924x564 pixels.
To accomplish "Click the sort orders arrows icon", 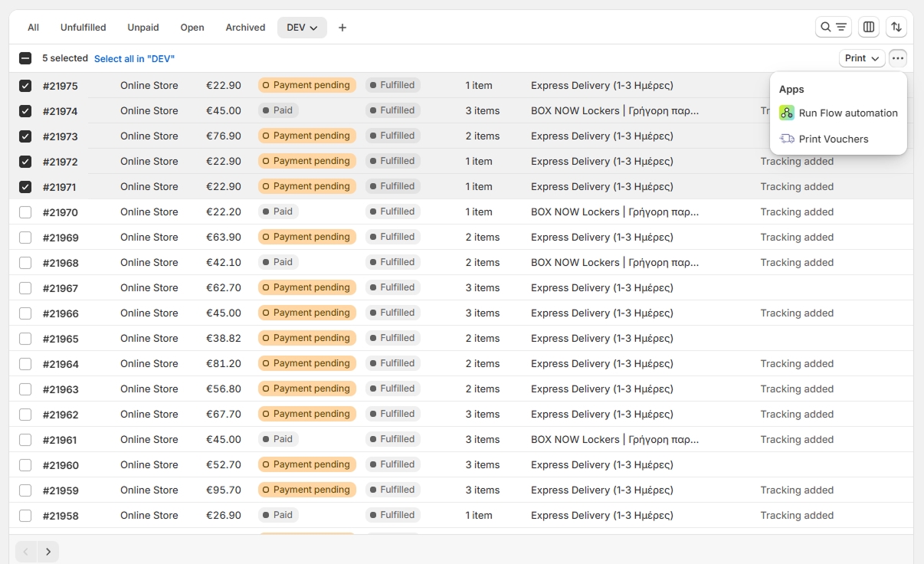I will point(896,28).
